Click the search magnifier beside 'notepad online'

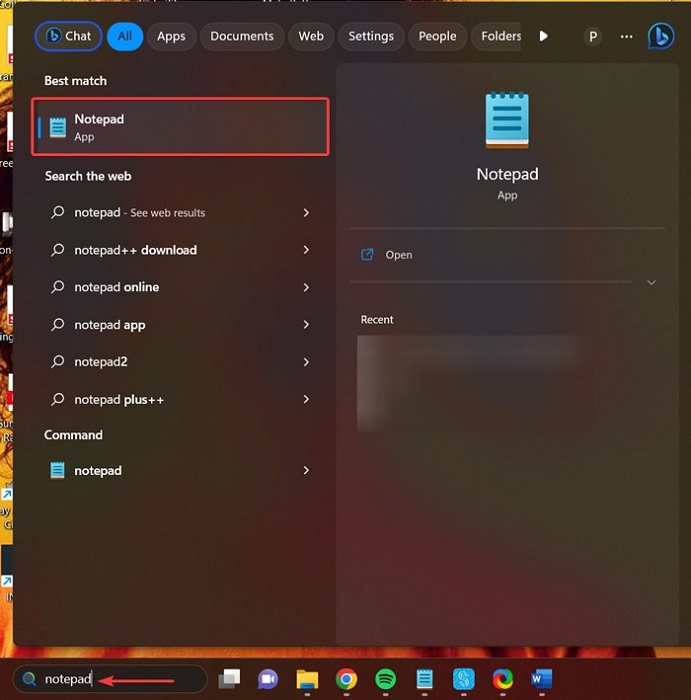tap(58, 287)
